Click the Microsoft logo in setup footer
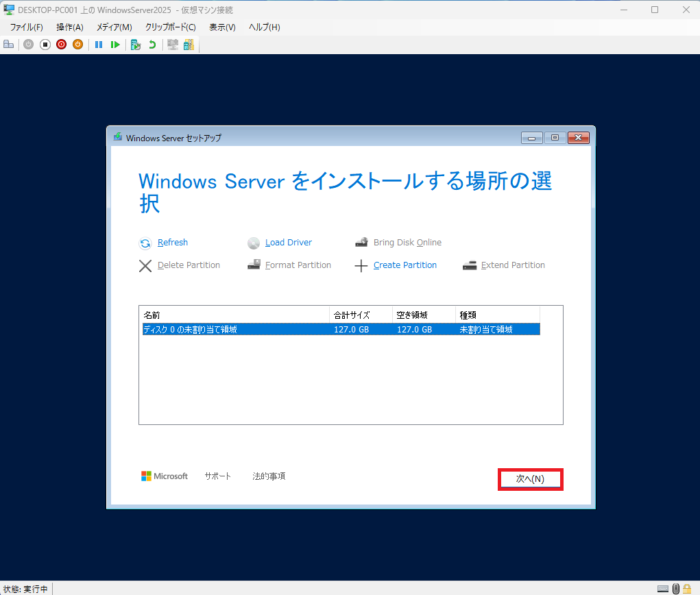Viewport: 700px width, 595px height. coord(165,476)
